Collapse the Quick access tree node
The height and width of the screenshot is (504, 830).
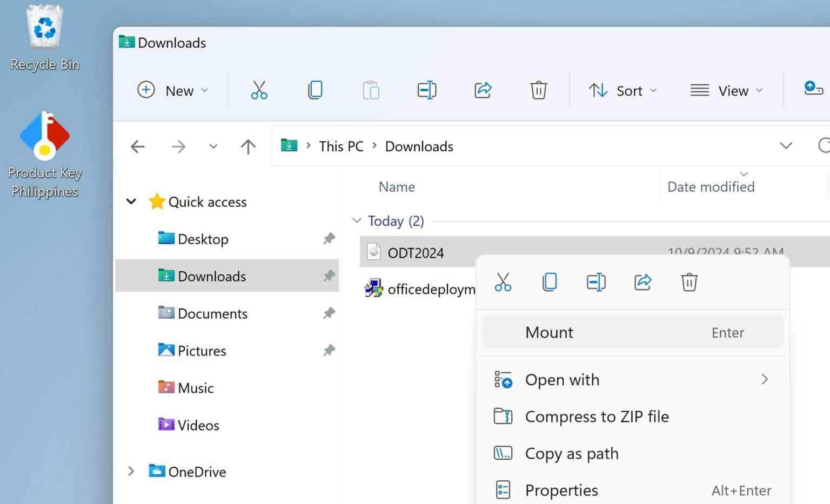pyautogui.click(x=131, y=201)
